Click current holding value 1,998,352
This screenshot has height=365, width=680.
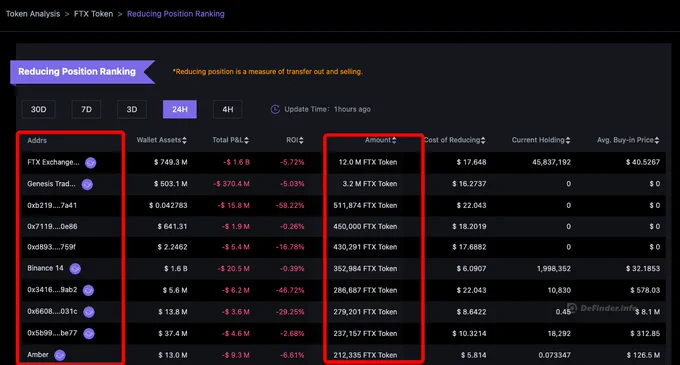point(553,269)
